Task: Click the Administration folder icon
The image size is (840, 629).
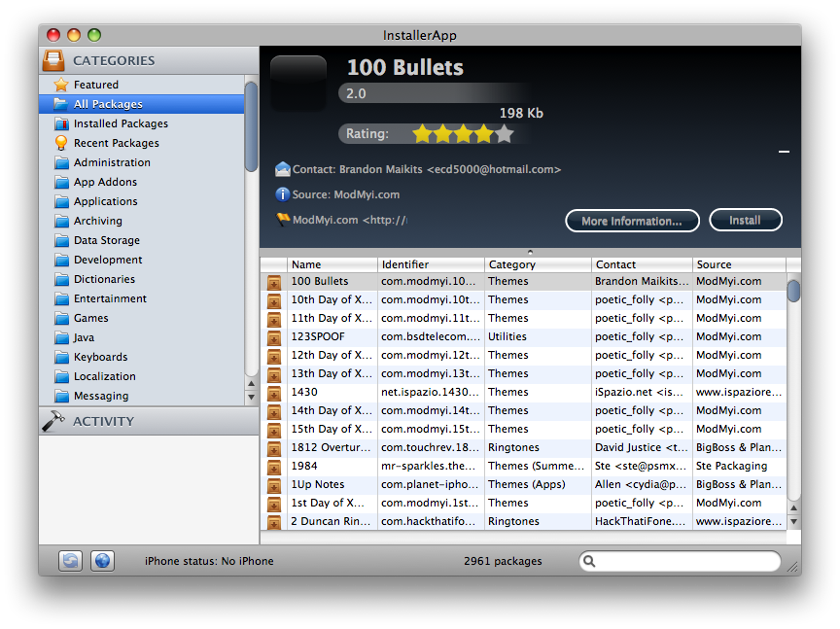Action: (61, 163)
